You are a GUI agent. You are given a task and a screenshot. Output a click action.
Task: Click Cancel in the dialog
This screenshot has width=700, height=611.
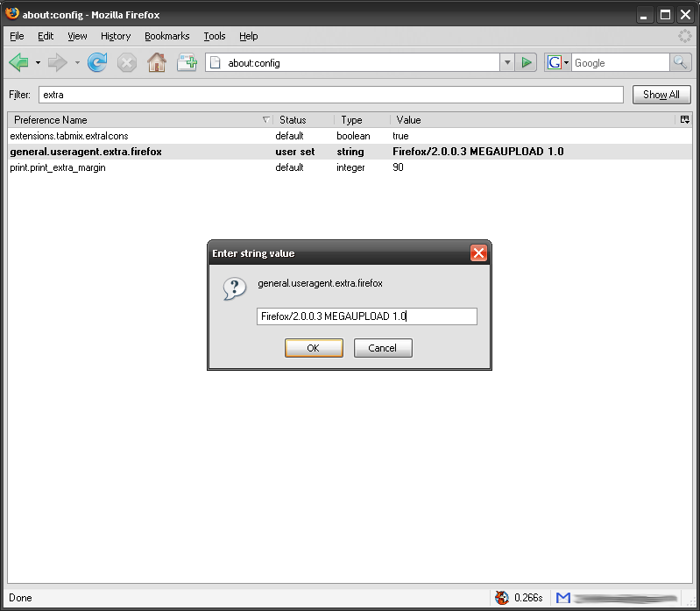(x=383, y=348)
